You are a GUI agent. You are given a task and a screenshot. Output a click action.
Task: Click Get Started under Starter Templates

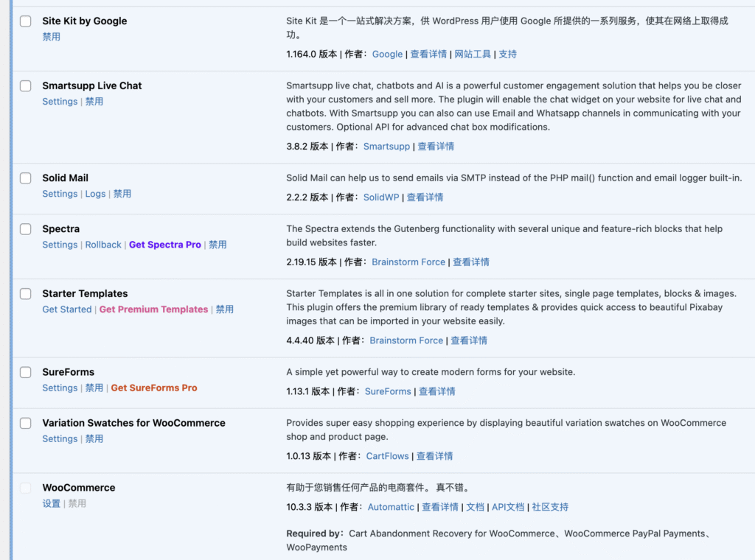click(67, 309)
